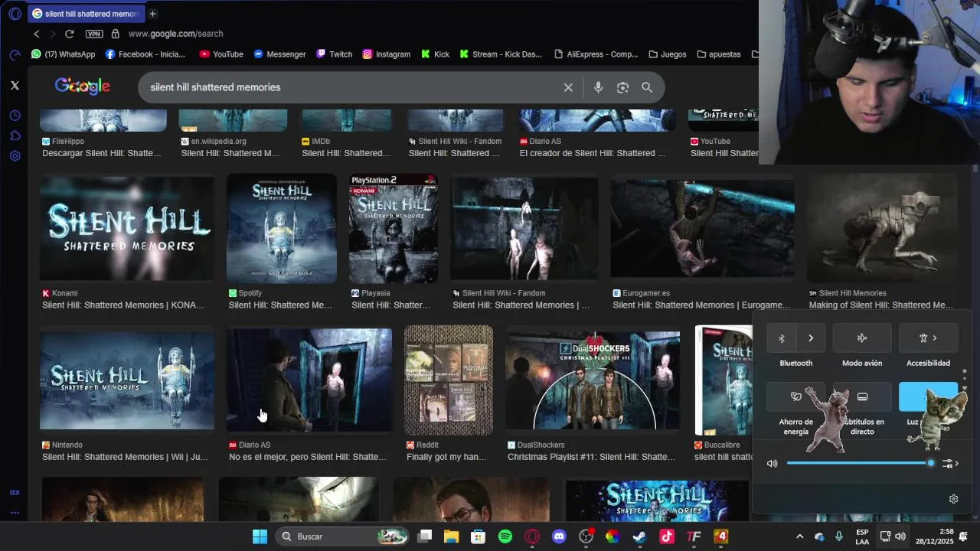Viewport: 980px width, 551px height.
Task: Open Konami 'Silent Hill: Shattered Memories' result thumbnail
Action: [x=127, y=228]
